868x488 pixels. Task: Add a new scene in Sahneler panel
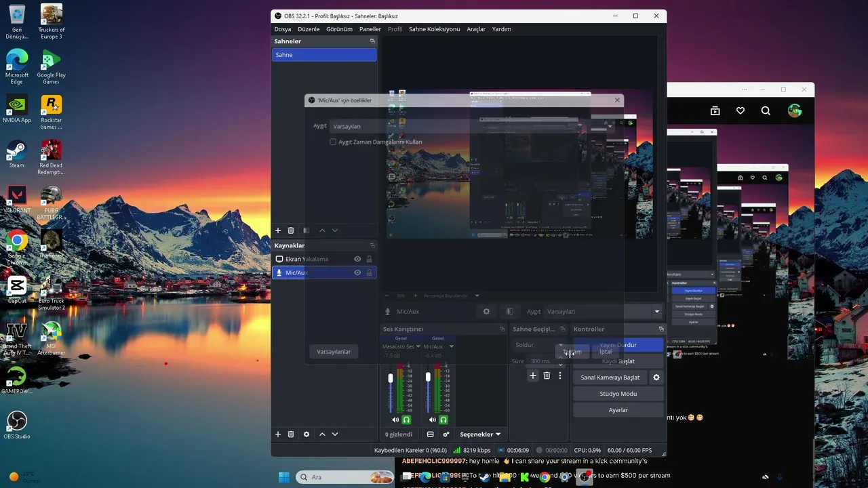(277, 231)
